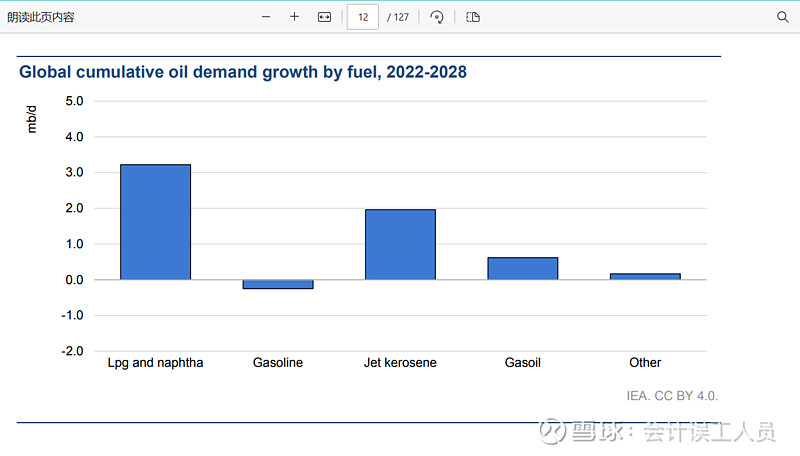Click the '2.0' y-axis value
This screenshot has height=456, width=800.
click(74, 208)
